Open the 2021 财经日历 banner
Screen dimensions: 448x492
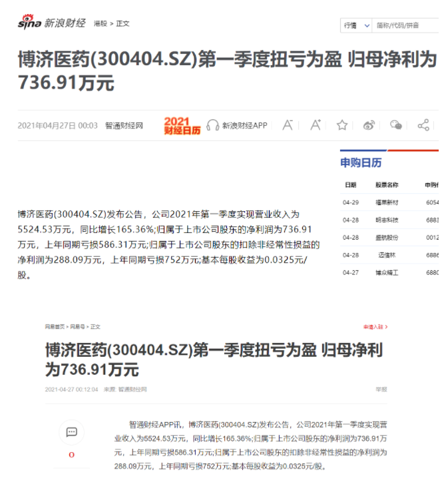point(182,125)
